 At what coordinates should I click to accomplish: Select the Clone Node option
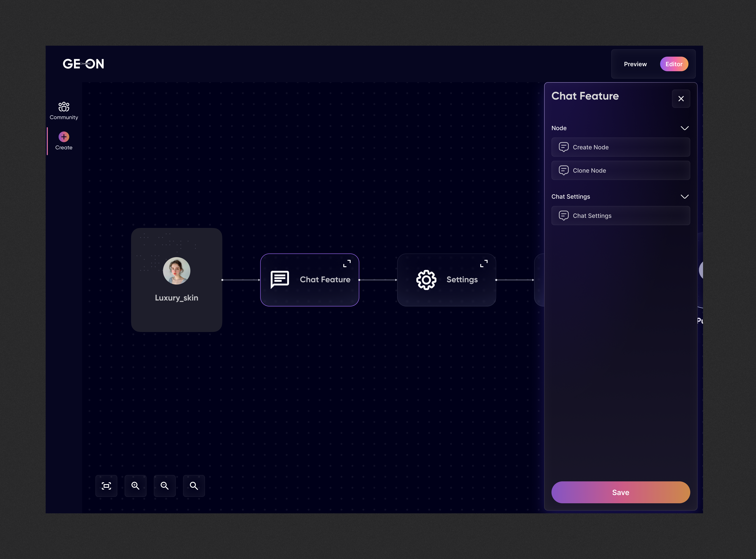click(x=620, y=171)
